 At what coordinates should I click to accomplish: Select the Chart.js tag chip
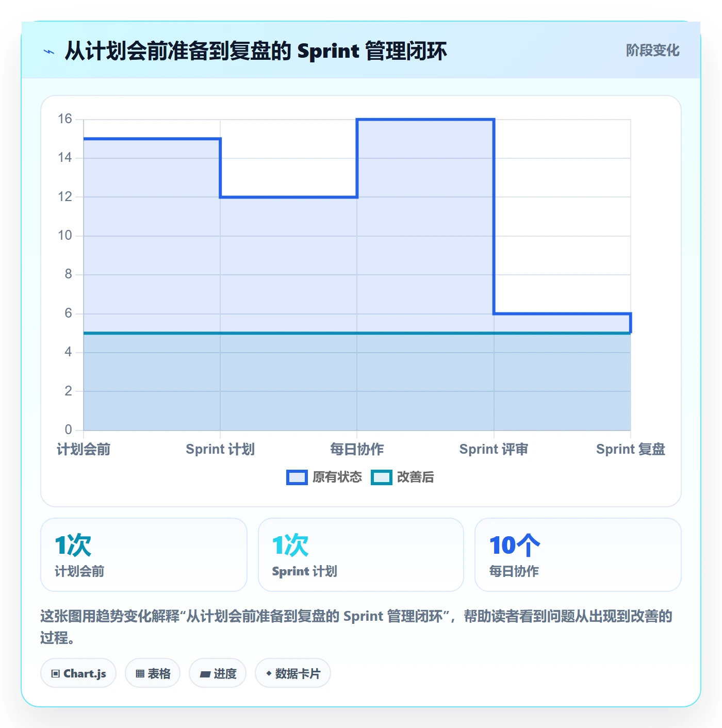click(x=78, y=673)
